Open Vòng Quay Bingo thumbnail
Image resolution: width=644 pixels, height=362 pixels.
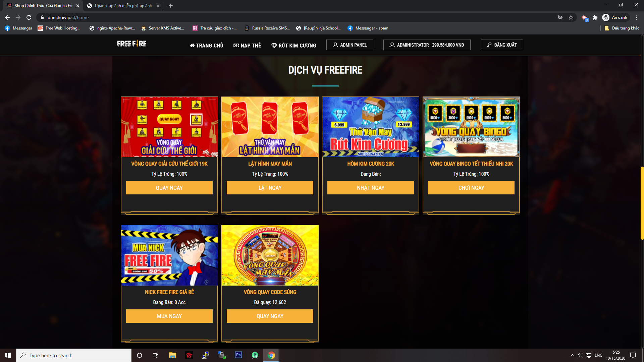pyautogui.click(x=471, y=127)
